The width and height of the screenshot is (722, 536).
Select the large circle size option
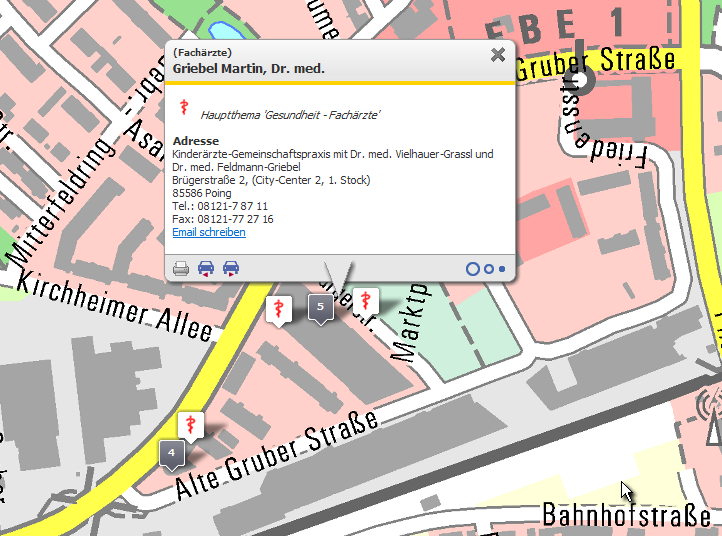[x=472, y=268]
